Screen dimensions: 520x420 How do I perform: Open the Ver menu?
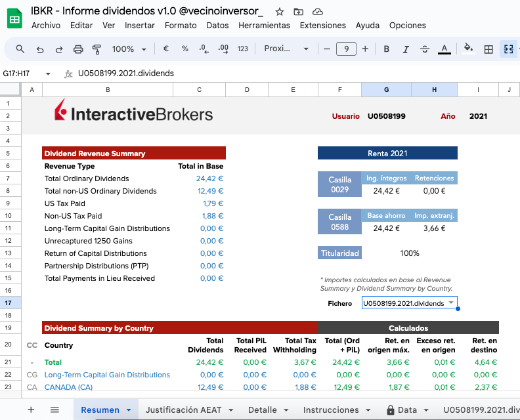(109, 26)
